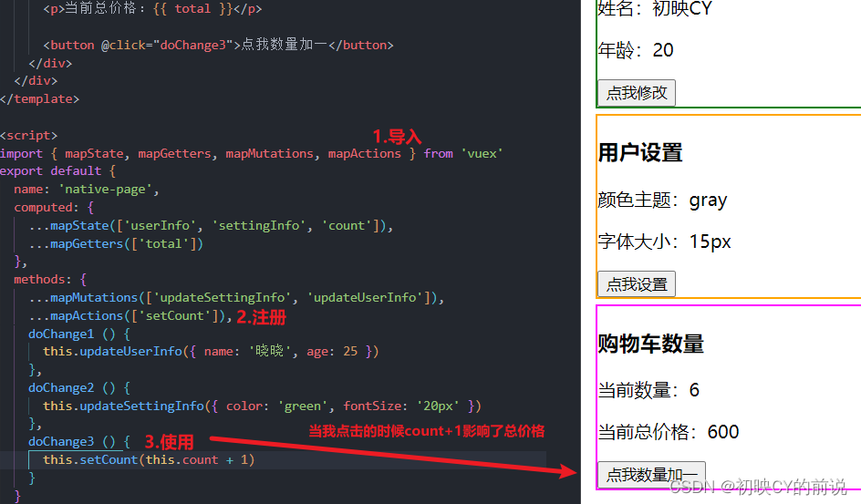Click the 姓名: 初映CY text
The height and width of the screenshot is (504, 861).
[655, 8]
